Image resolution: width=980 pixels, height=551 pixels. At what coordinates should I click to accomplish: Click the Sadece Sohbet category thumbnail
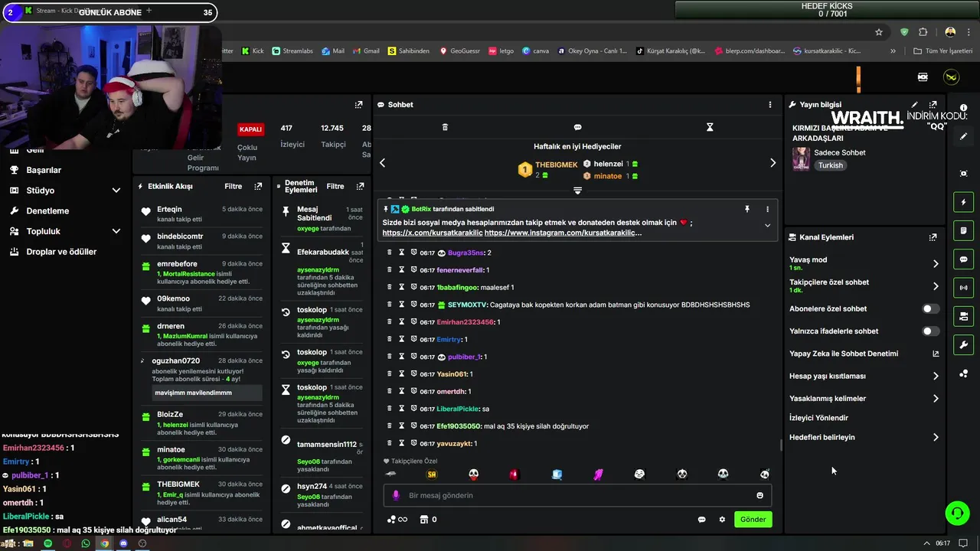[x=801, y=158]
